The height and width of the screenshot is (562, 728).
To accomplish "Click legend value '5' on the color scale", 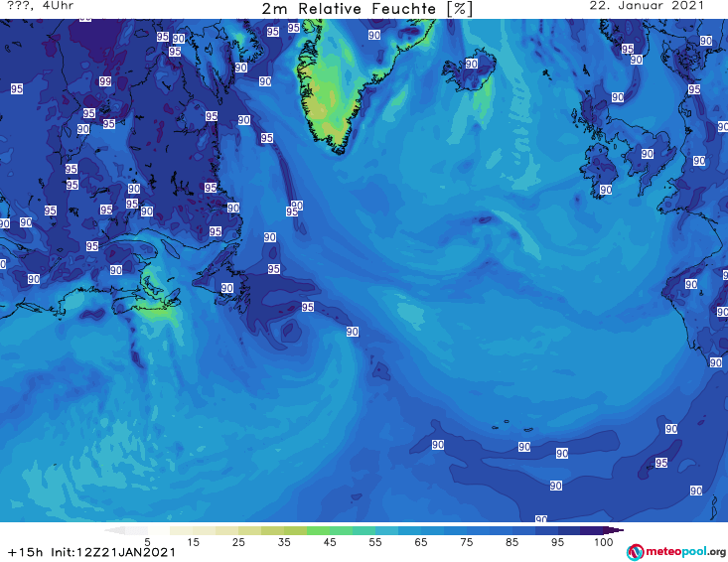I will (147, 542).
